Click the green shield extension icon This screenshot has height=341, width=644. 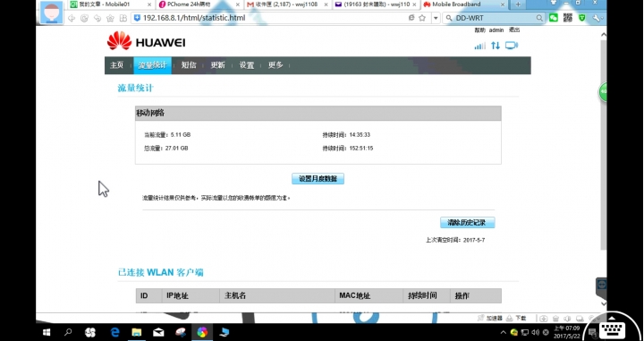click(582, 18)
